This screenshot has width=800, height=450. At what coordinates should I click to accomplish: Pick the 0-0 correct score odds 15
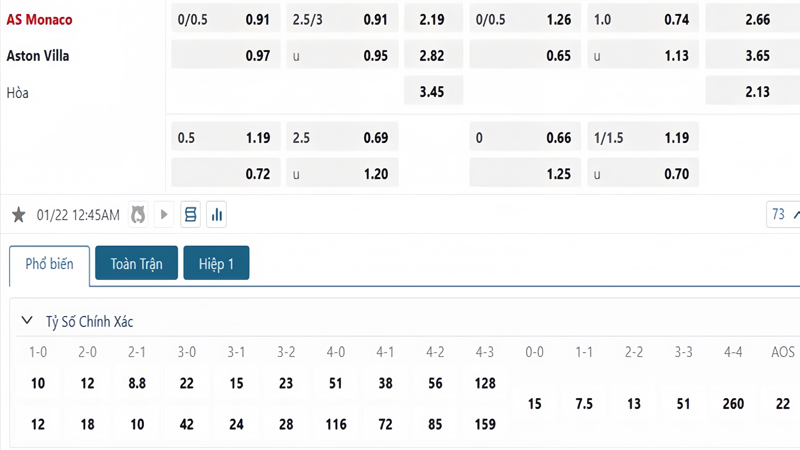coord(535,404)
